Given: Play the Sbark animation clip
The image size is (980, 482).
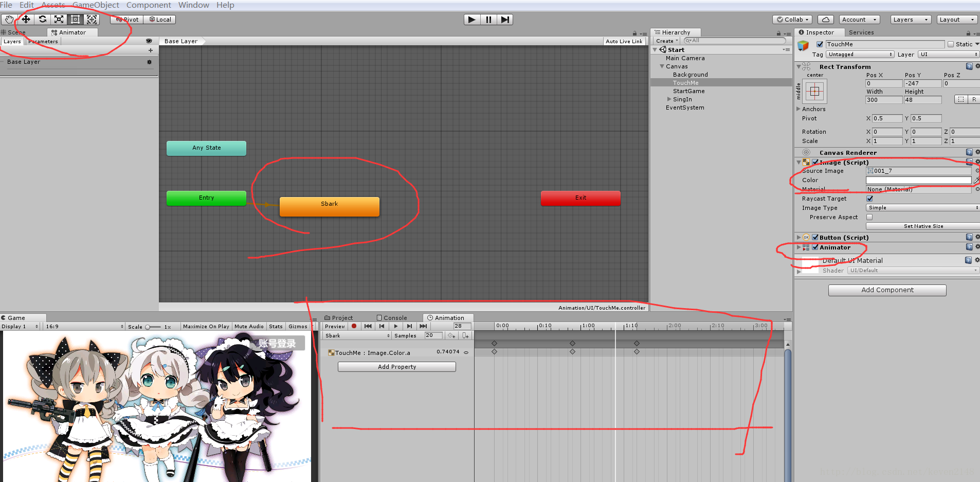Looking at the screenshot, I should tap(395, 326).
